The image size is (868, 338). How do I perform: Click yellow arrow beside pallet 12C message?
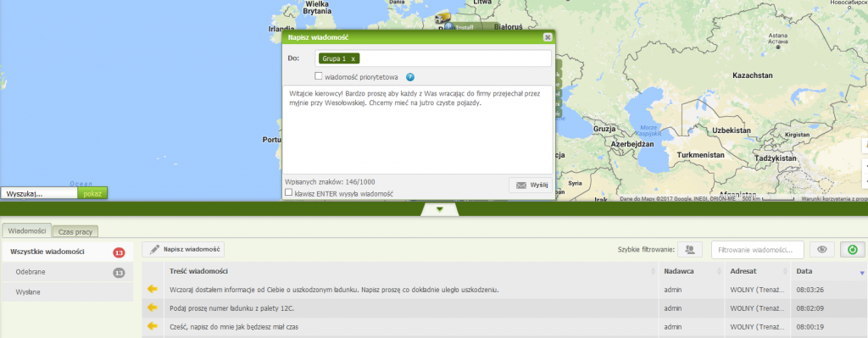[153, 308]
